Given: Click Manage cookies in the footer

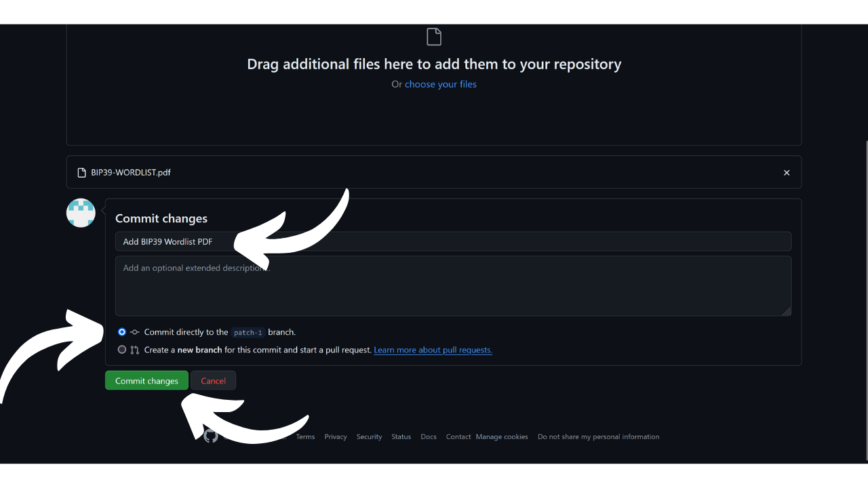Looking at the screenshot, I should click(502, 436).
